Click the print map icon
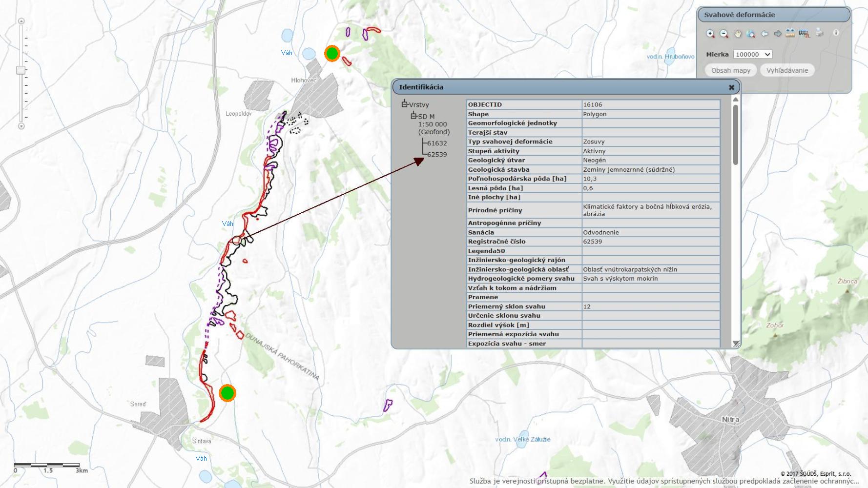The height and width of the screenshot is (488, 868). coord(820,33)
